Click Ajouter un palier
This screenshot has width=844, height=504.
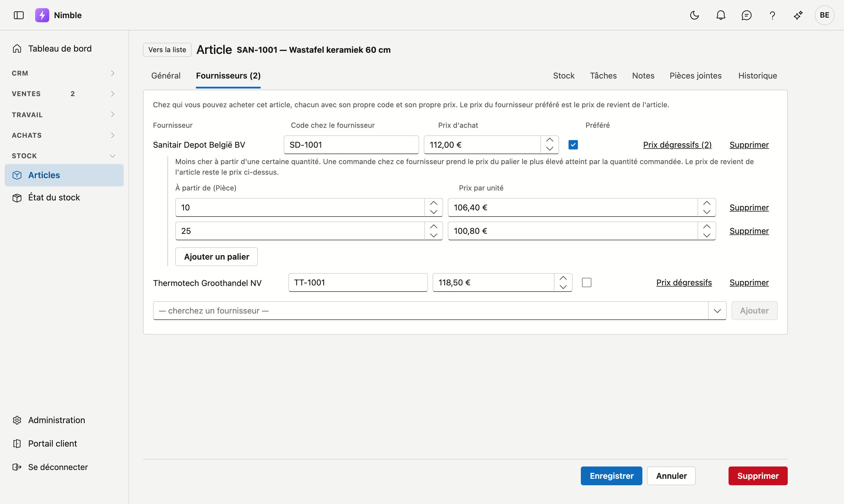pyautogui.click(x=216, y=257)
